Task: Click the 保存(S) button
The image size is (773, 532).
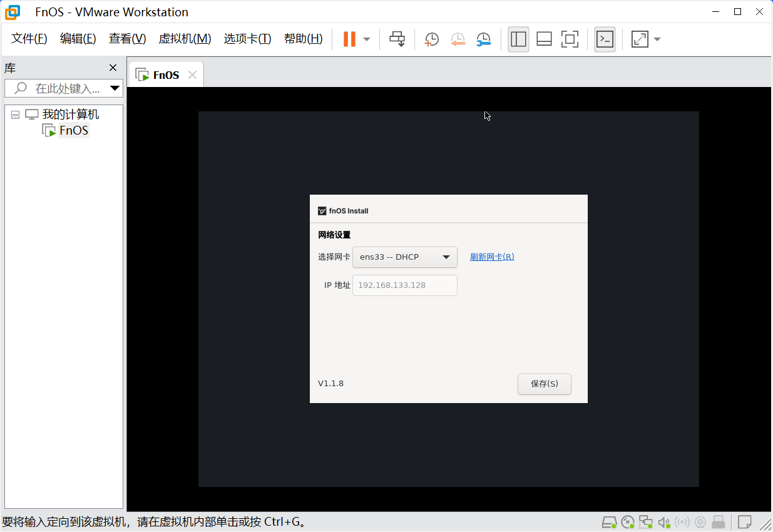Action: [x=544, y=384]
